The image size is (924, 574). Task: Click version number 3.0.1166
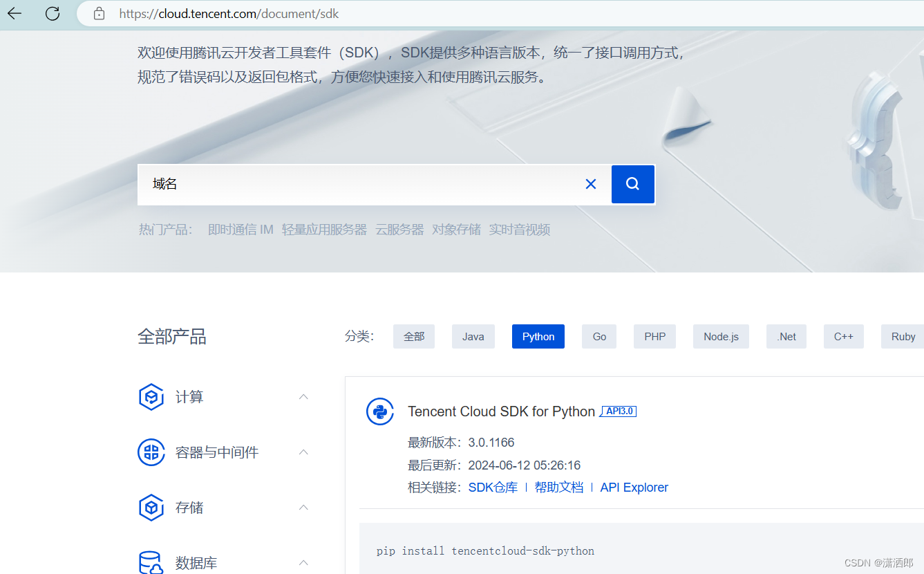pyautogui.click(x=491, y=443)
